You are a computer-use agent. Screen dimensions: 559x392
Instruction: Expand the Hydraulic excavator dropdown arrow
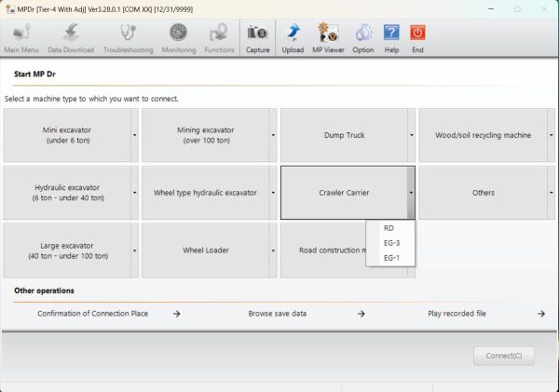[134, 193]
